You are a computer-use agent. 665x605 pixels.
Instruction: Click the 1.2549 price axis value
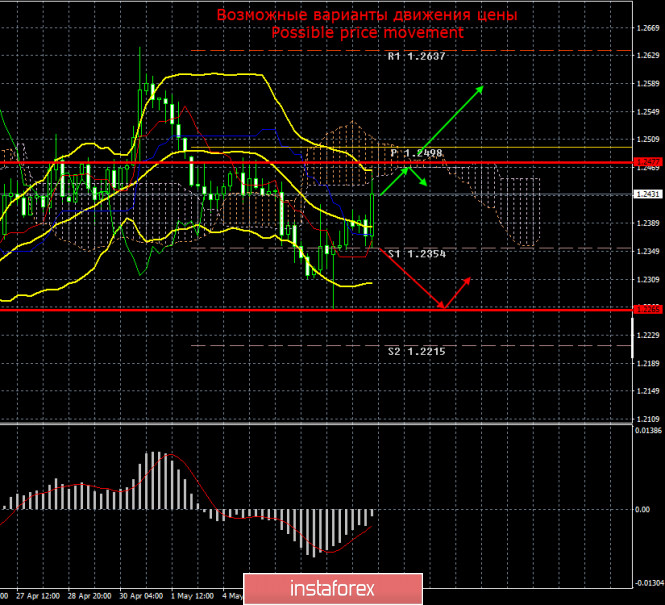click(649, 112)
